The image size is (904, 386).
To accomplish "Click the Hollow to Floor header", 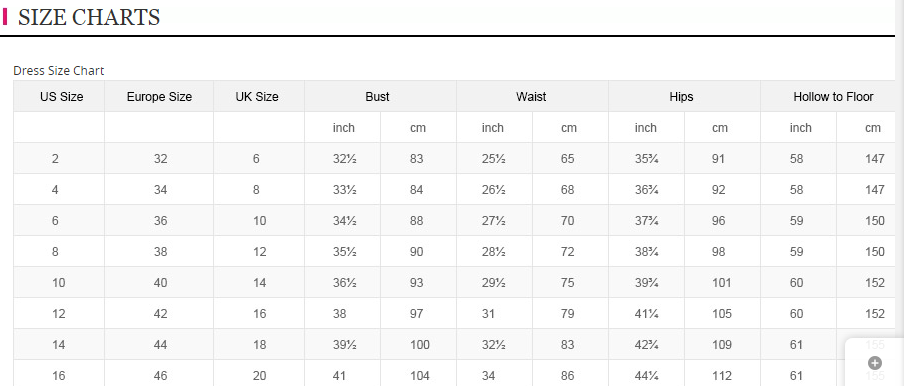I will point(833,96).
